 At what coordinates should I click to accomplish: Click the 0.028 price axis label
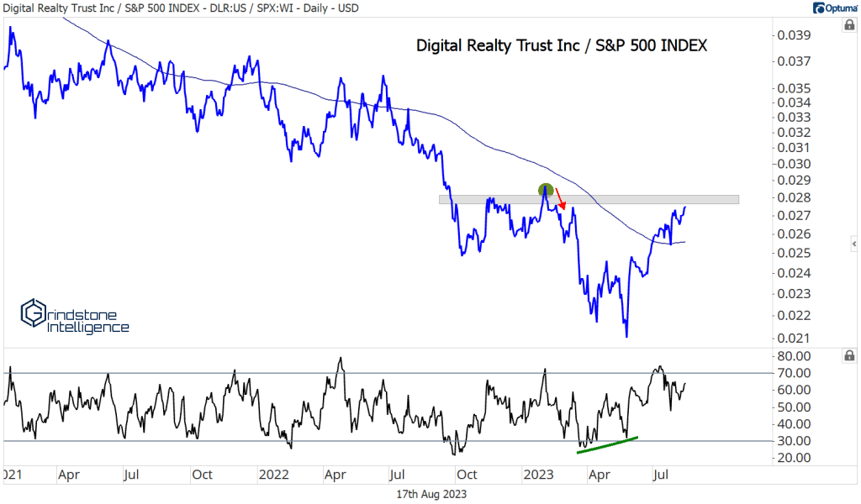click(x=794, y=197)
